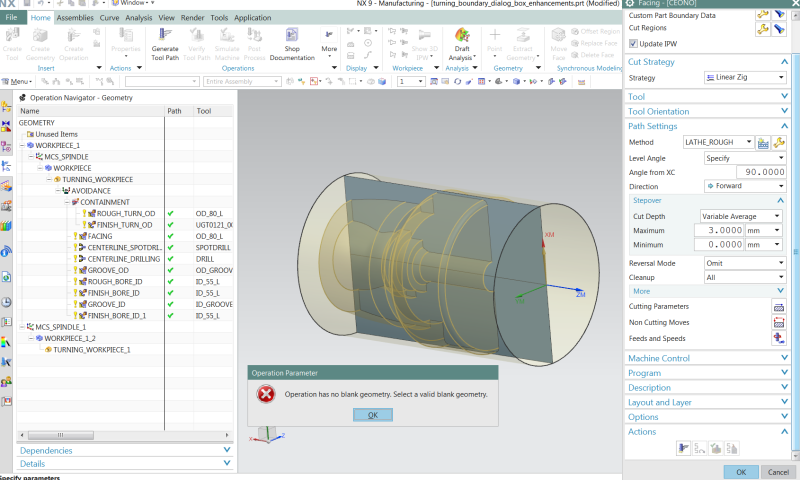Click the create new Method icon
The image size is (800, 480).
click(763, 143)
